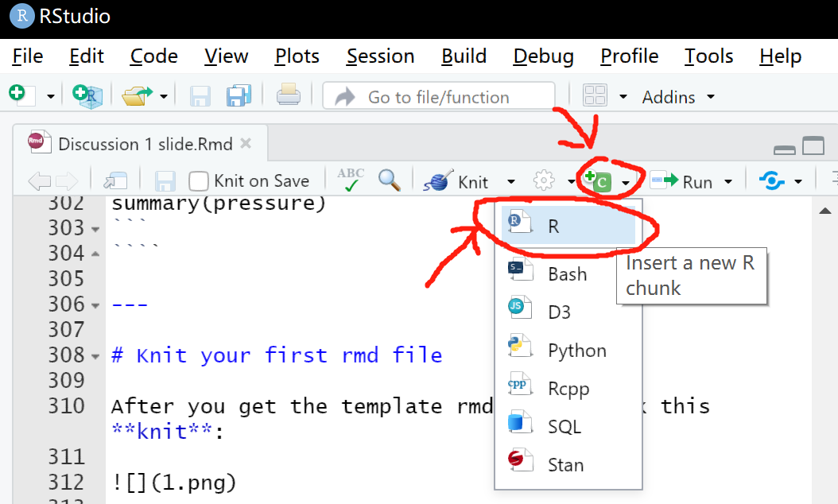Open the Tools menu
Screen dimensions: 838x504
pyautogui.click(x=708, y=56)
